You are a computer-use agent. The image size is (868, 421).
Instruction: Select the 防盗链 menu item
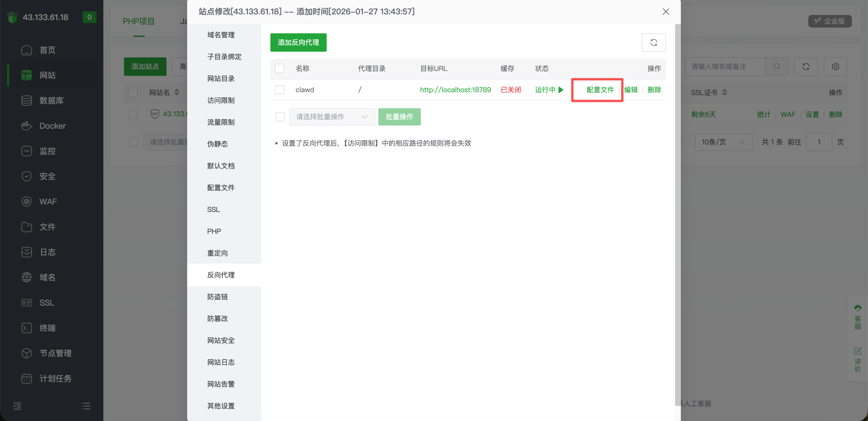pyautogui.click(x=217, y=297)
